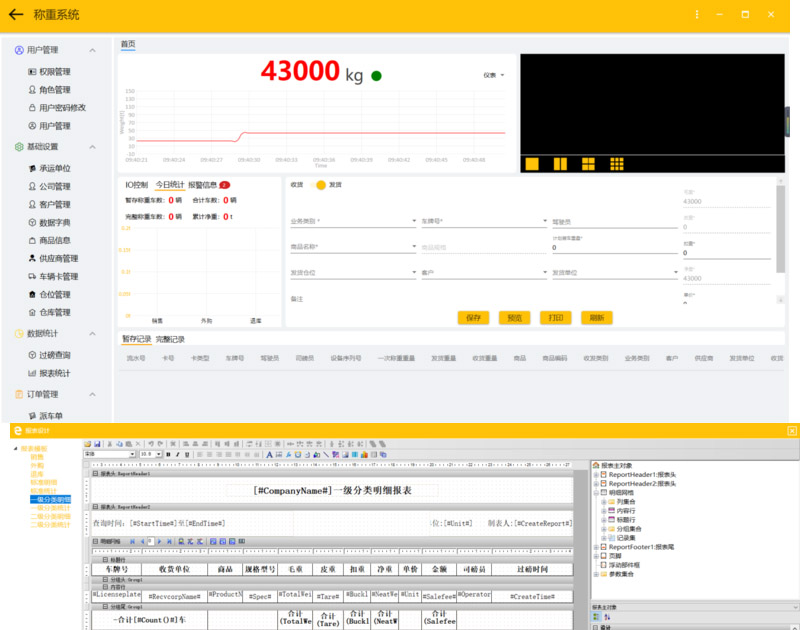The width and height of the screenshot is (800, 630).
Task: Open the 车牌号 dropdown field
Action: [x=478, y=222]
